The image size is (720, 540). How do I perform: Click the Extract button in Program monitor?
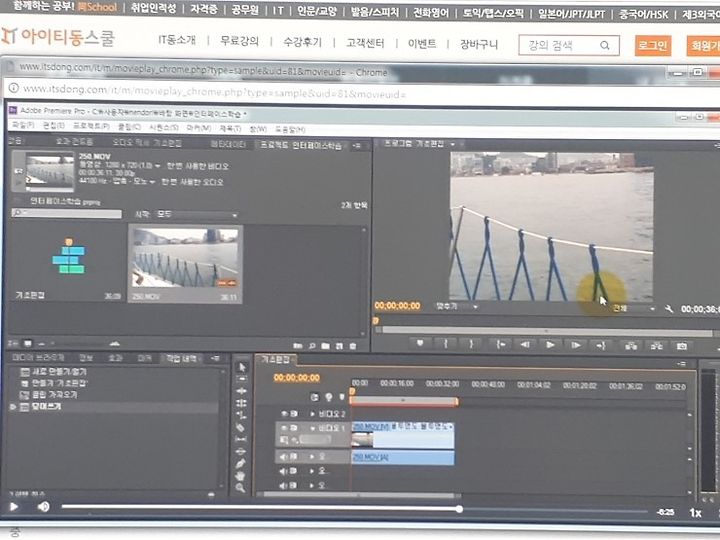pyautogui.click(x=656, y=346)
